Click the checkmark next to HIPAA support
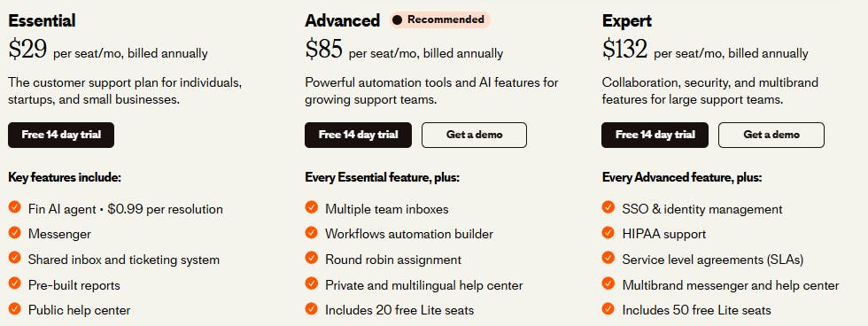868x326 pixels. click(x=608, y=232)
